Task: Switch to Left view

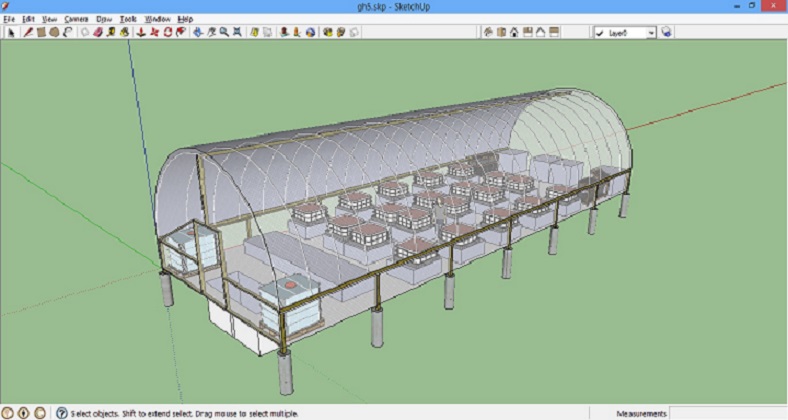Action: pos(553,33)
